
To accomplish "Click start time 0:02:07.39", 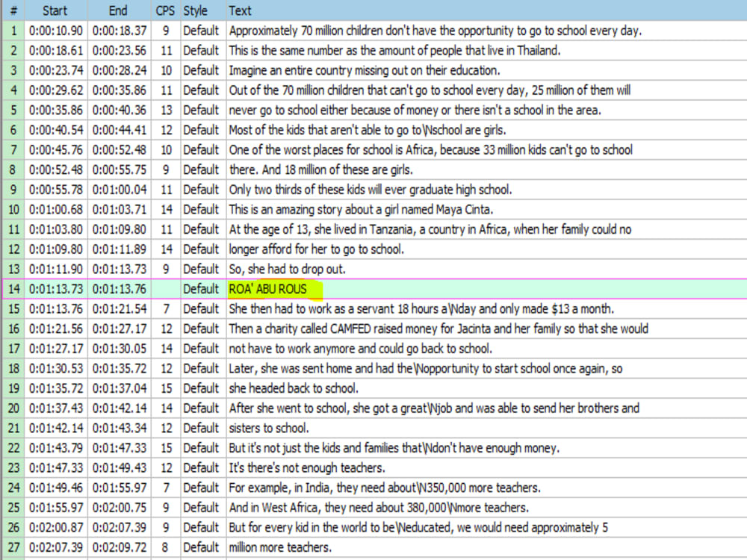I will pos(56,547).
